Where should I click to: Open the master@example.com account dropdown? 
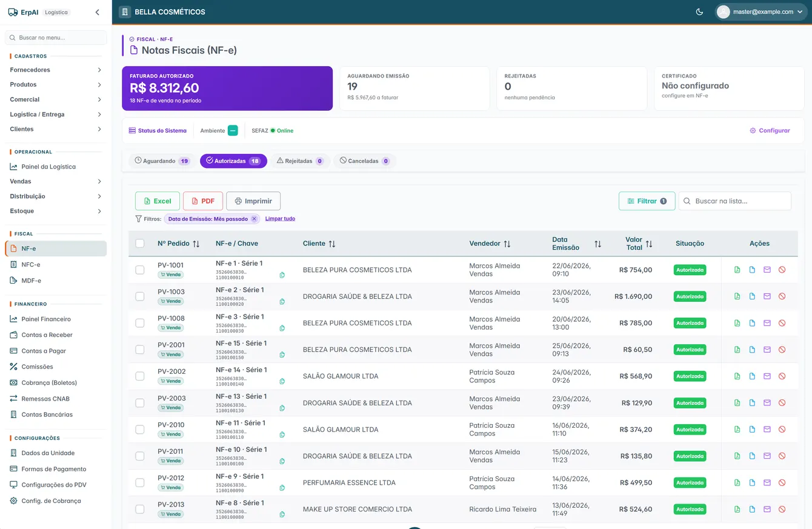760,12
